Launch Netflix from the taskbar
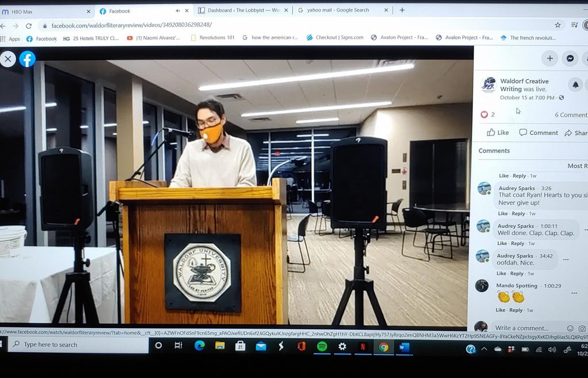Screen dimensions: 588x378 [x=363, y=346]
